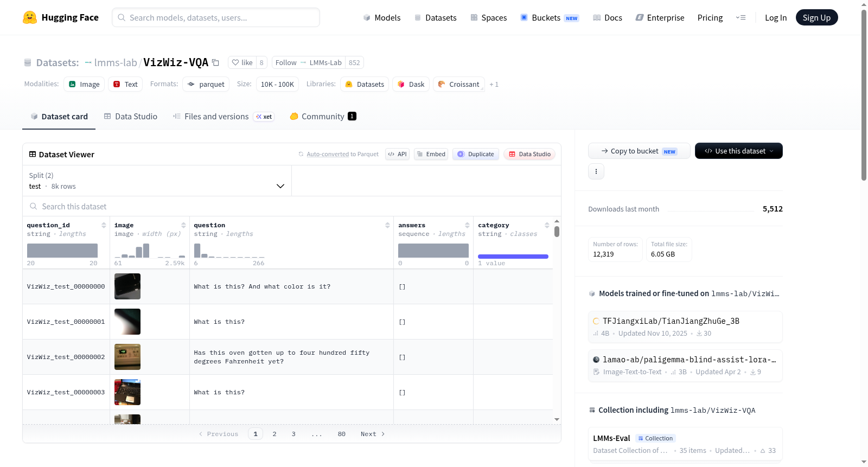Sort question column via sort icon
The image size is (868, 467).
pyautogui.click(x=387, y=225)
